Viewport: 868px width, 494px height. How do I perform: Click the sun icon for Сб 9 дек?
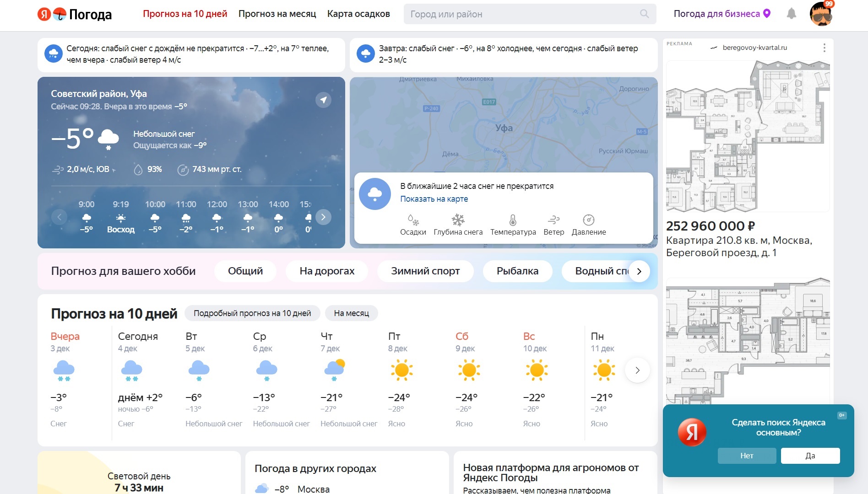click(x=469, y=370)
